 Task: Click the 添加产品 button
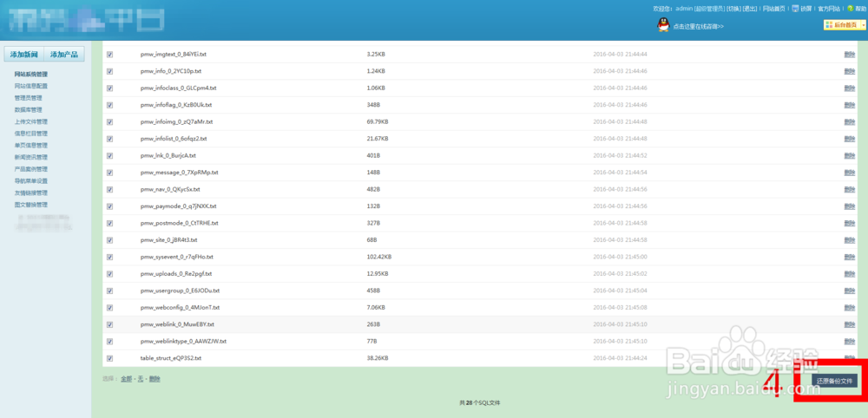click(63, 54)
